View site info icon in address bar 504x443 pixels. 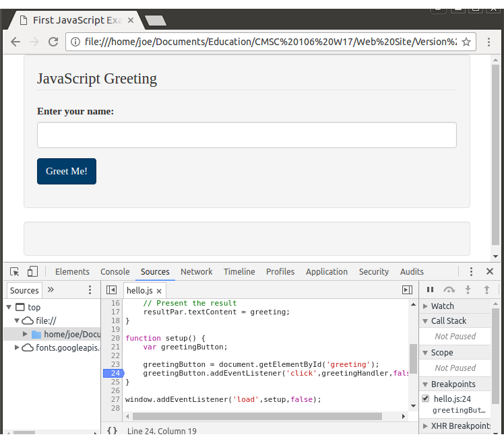tap(75, 42)
